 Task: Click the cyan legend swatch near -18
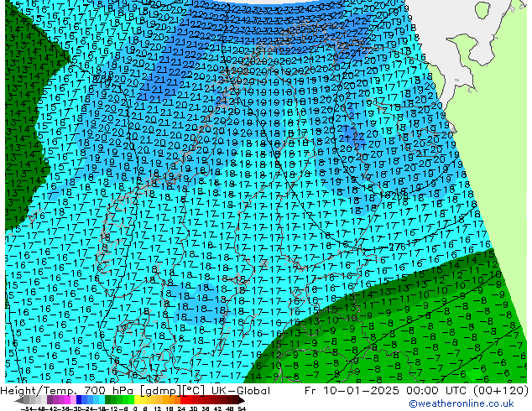coord(102,399)
